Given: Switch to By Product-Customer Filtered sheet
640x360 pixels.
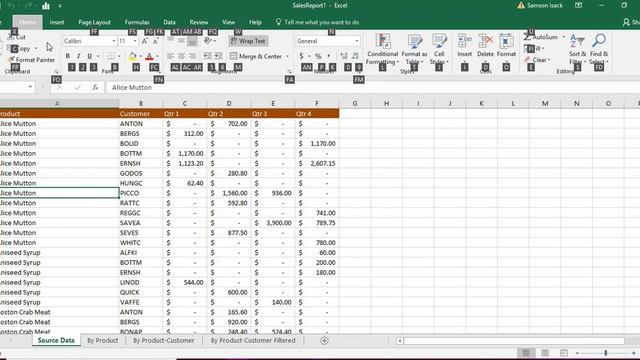Looking at the screenshot, I should click(x=253, y=340).
